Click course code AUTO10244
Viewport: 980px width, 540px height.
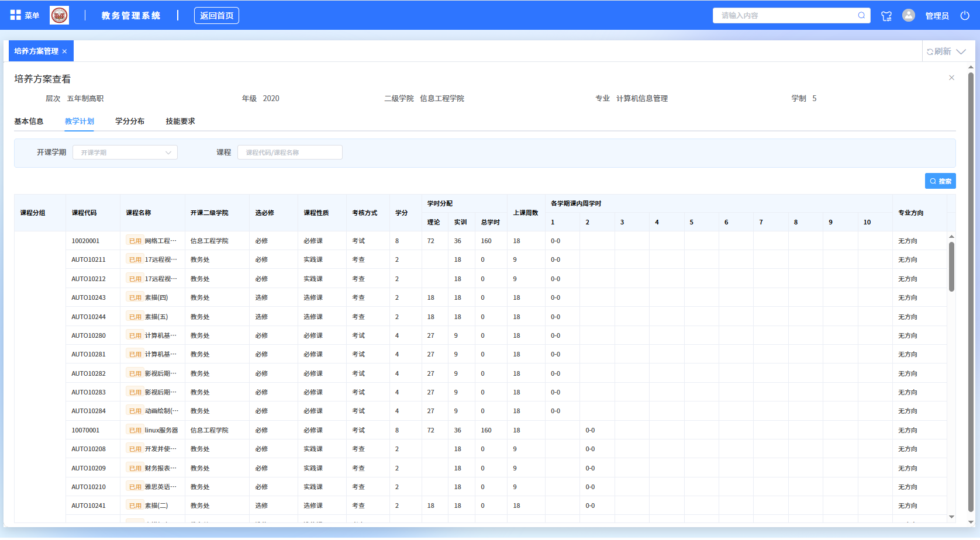point(88,317)
